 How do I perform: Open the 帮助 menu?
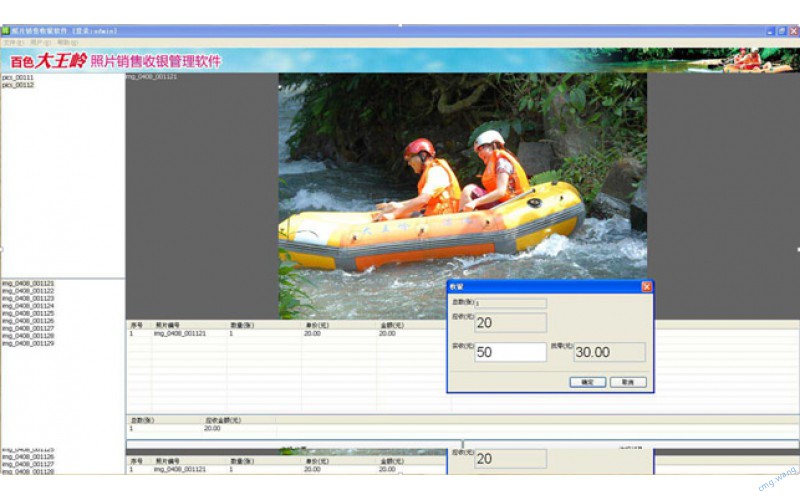67,43
